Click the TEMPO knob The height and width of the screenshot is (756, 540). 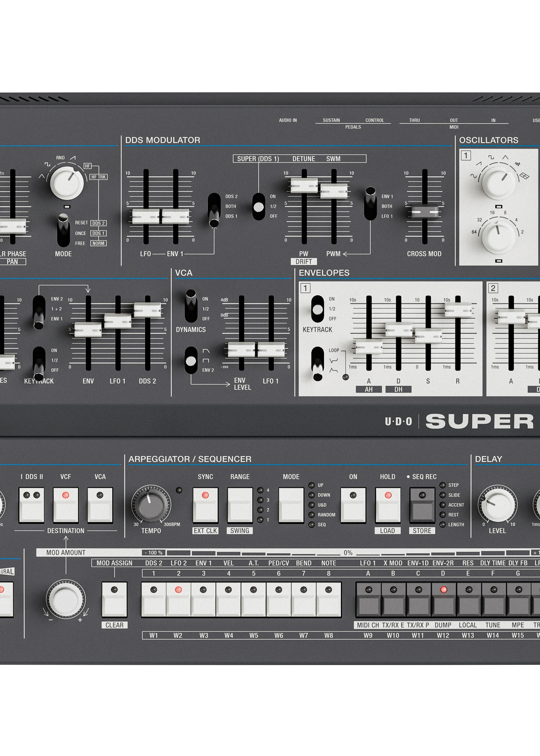click(x=151, y=504)
